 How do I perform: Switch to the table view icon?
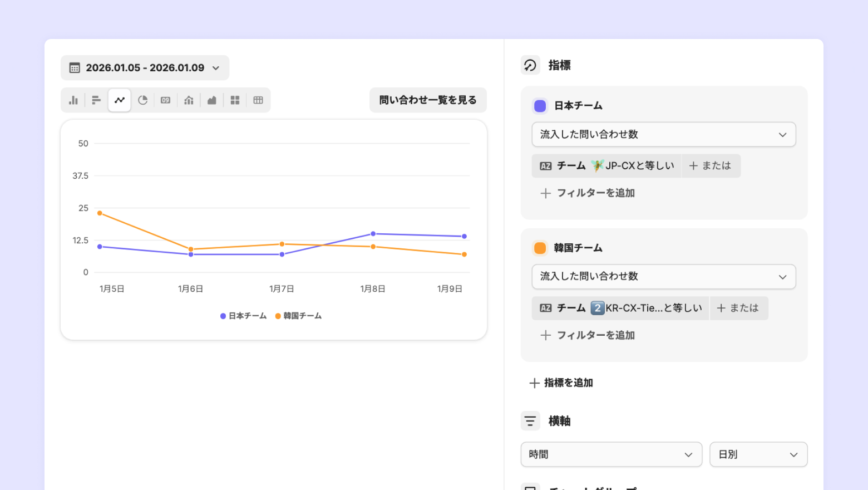coord(258,100)
